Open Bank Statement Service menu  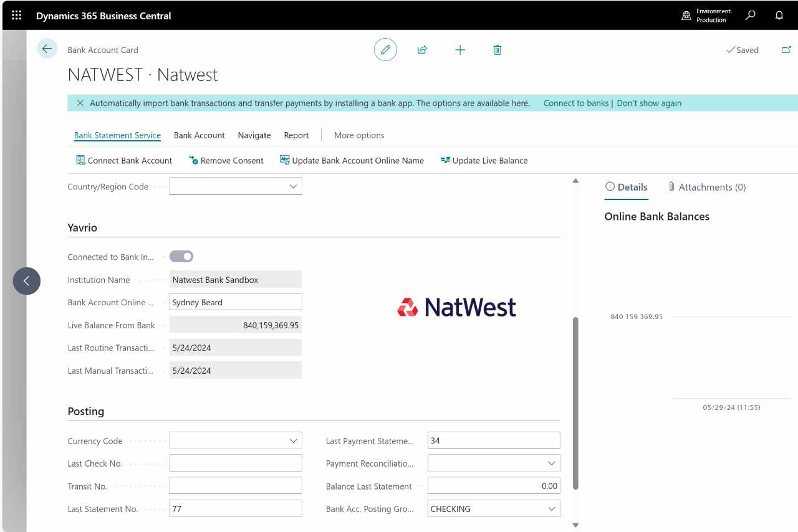tap(117, 135)
